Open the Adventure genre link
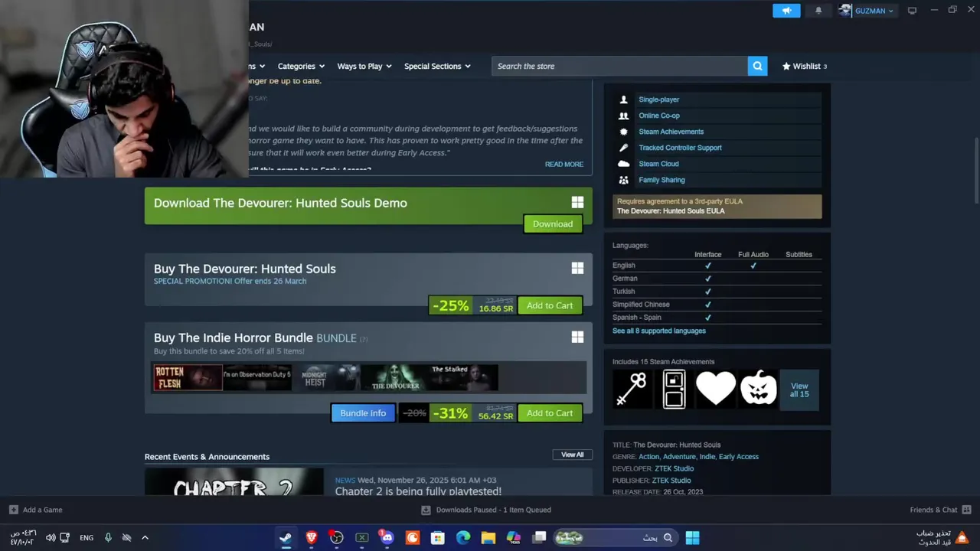This screenshot has width=980, height=551. click(679, 457)
